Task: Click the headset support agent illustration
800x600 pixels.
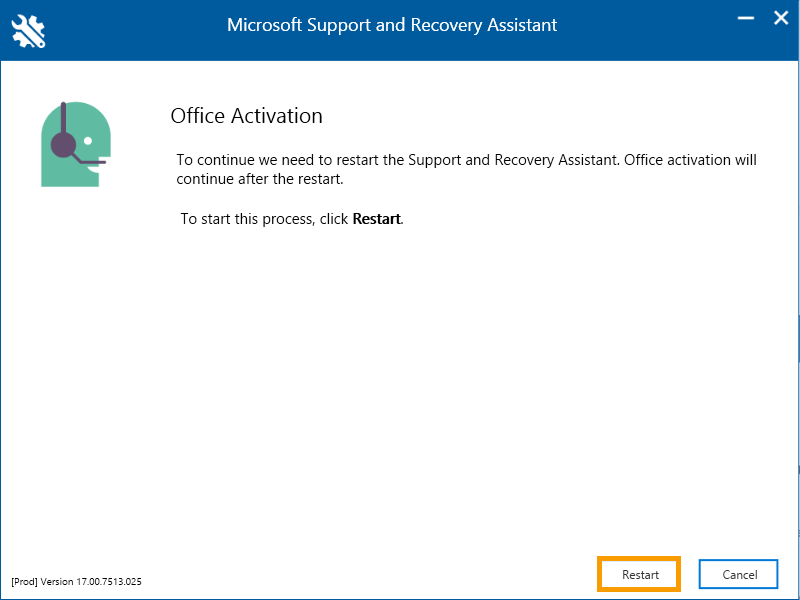Action: 76,144
